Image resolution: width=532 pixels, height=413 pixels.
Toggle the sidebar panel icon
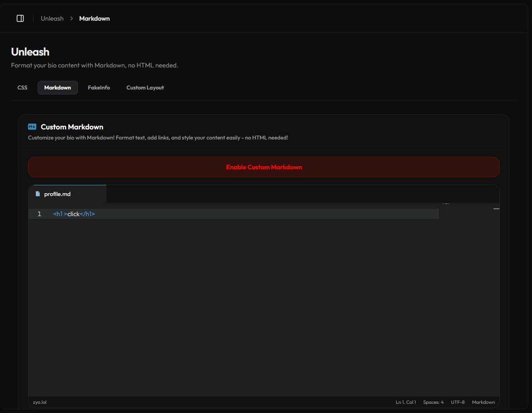(20, 18)
